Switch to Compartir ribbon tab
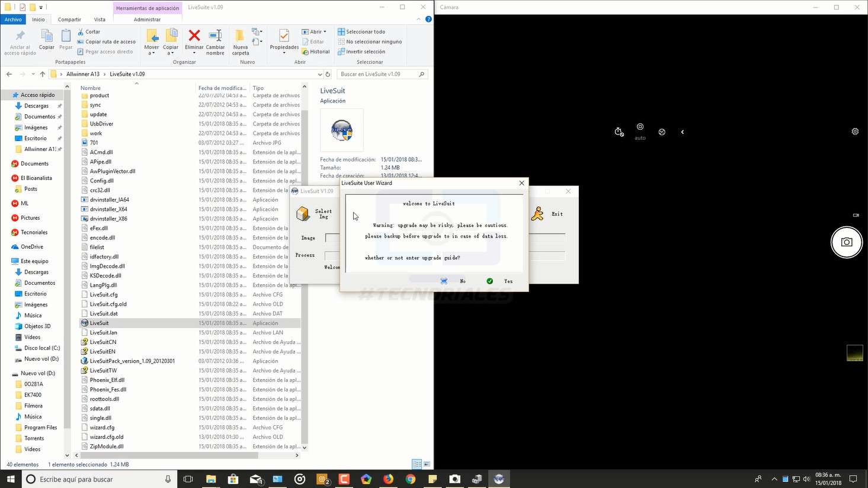This screenshot has height=488, width=868. tap(69, 20)
